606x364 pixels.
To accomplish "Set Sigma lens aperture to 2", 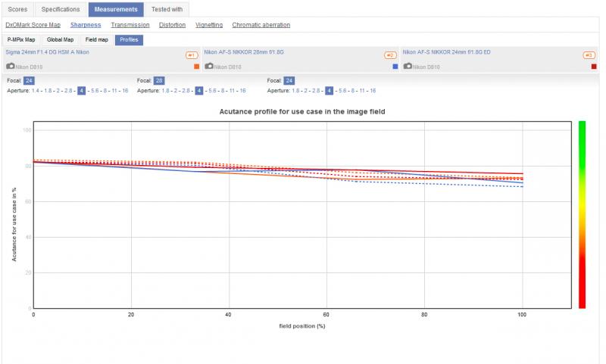I will click(x=58, y=91).
